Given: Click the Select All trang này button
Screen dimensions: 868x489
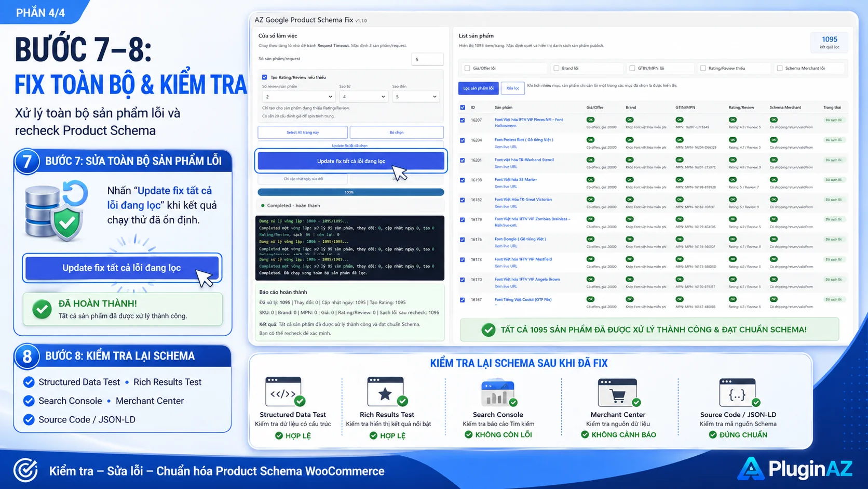Looking at the screenshot, I should (x=303, y=133).
